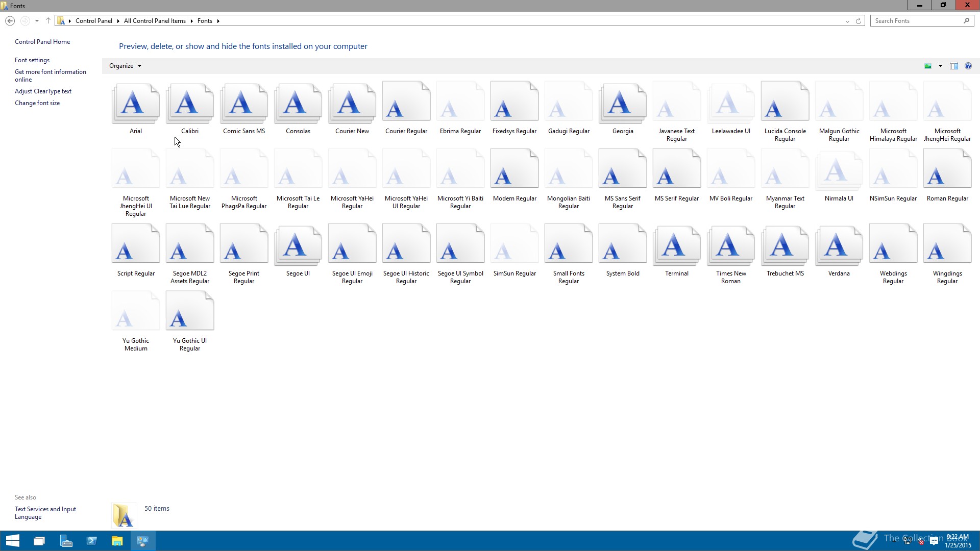Select Segoe MDL2 Assets Regular icon
The width and height of the screenshot is (980, 551).
(190, 244)
